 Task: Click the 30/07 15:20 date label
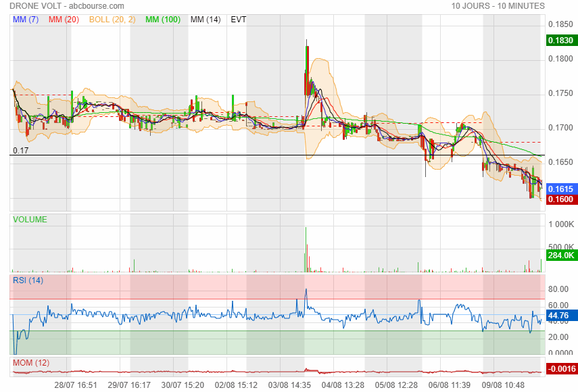coord(183,385)
